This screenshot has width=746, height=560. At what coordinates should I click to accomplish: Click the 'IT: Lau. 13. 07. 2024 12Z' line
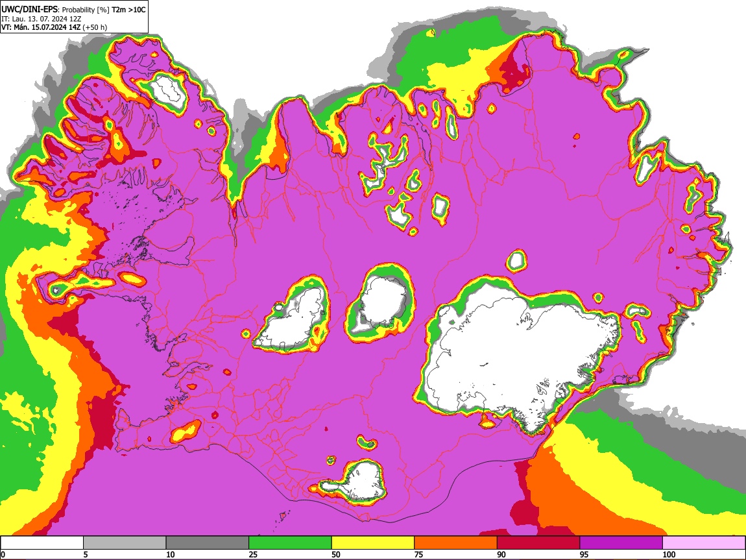(x=42, y=19)
